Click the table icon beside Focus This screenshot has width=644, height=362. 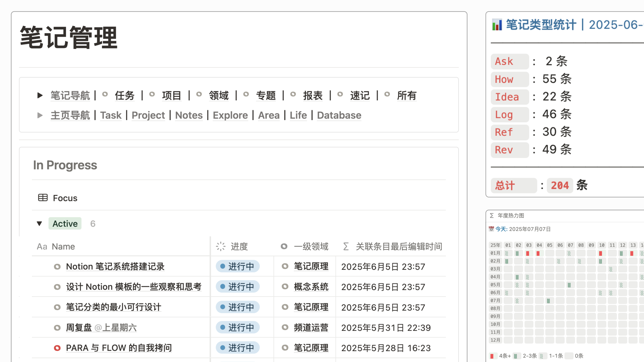(43, 198)
